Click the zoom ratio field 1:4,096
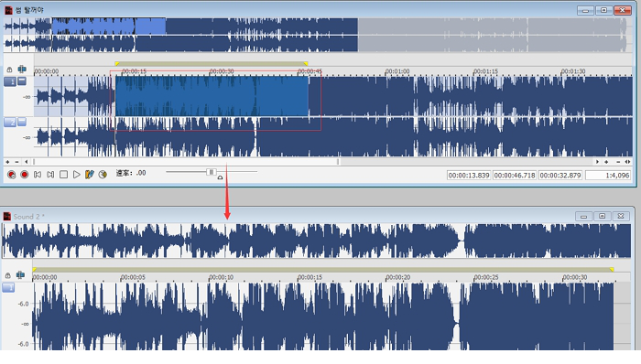 pyautogui.click(x=608, y=176)
